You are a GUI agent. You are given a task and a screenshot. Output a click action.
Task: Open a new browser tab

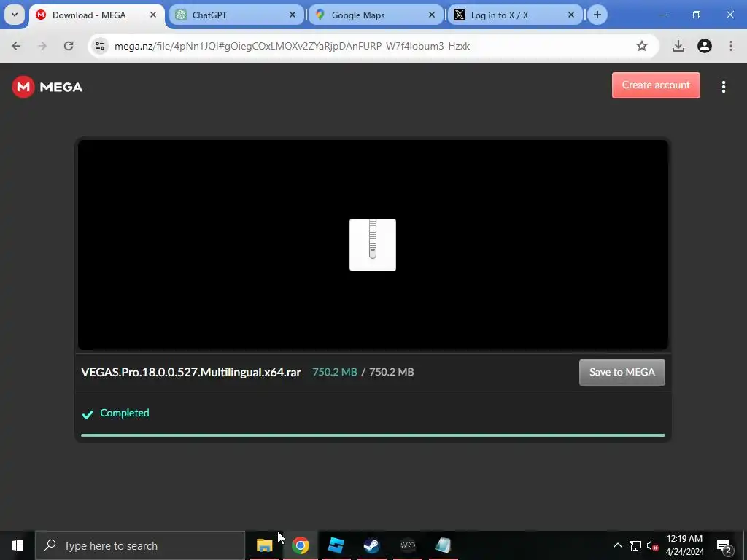[597, 15]
